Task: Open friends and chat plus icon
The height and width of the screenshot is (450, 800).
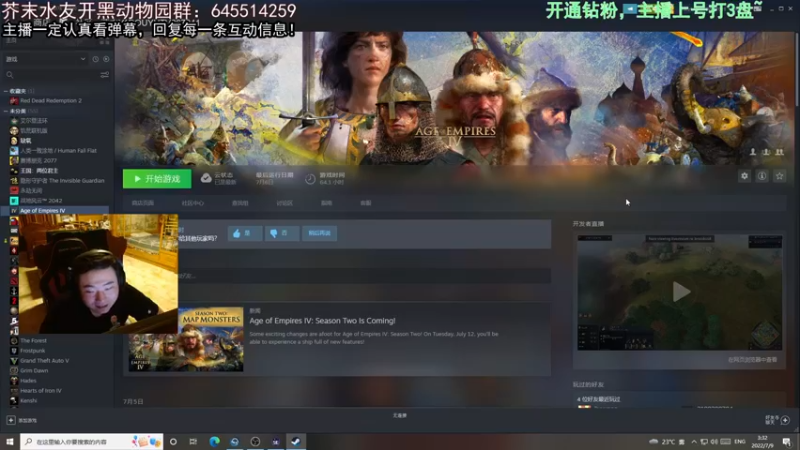Action: [785, 420]
